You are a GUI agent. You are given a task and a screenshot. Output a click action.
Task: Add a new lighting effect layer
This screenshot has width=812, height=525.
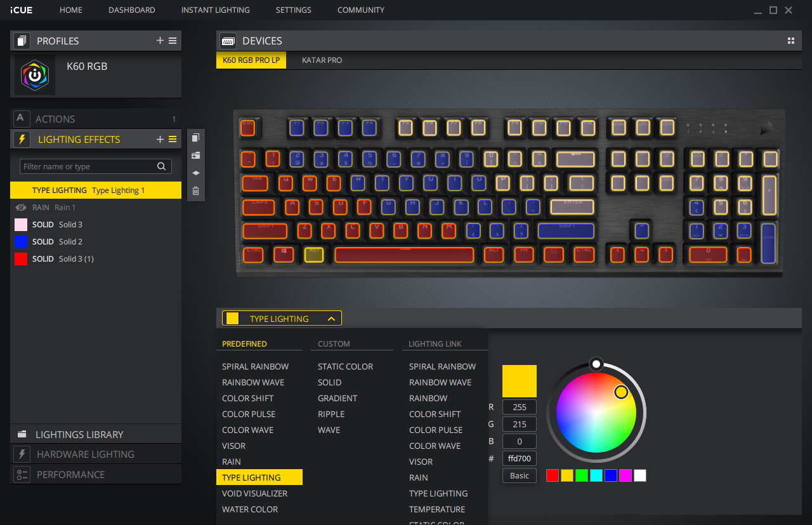point(160,139)
